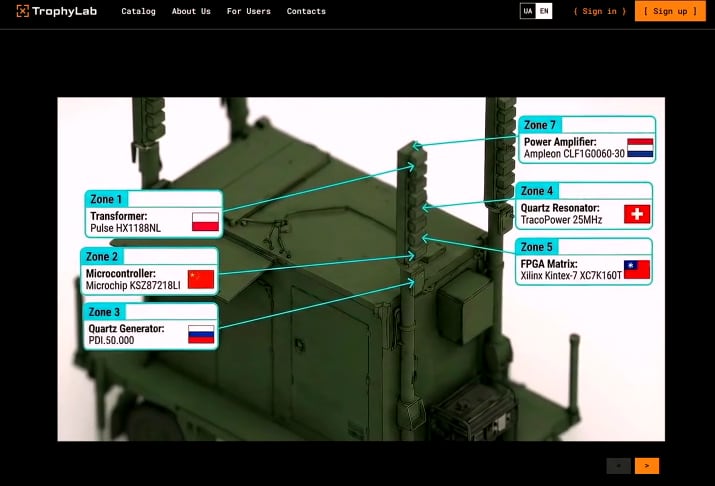Click the Taiwan flag in Zone 5
This screenshot has height=486, width=715.
click(x=637, y=269)
